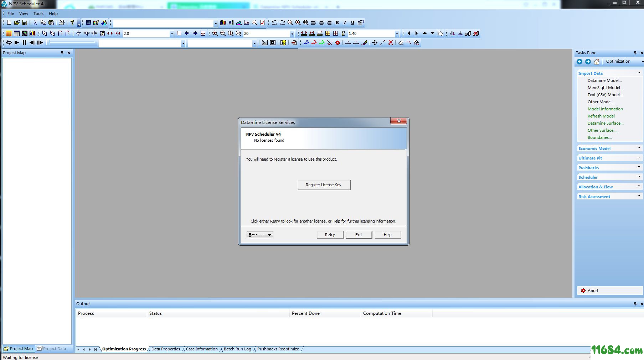Toggle Bold formatting button

(x=337, y=22)
